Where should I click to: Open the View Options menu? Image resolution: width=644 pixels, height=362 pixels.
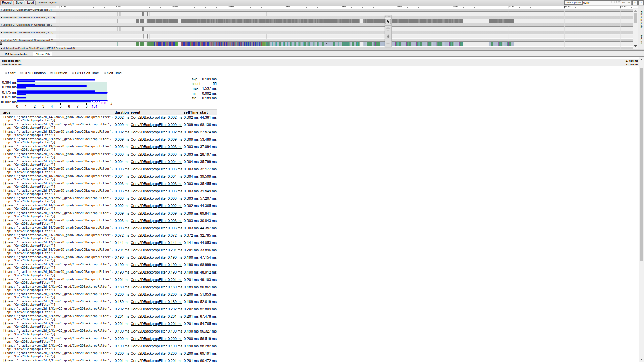pyautogui.click(x=573, y=3)
